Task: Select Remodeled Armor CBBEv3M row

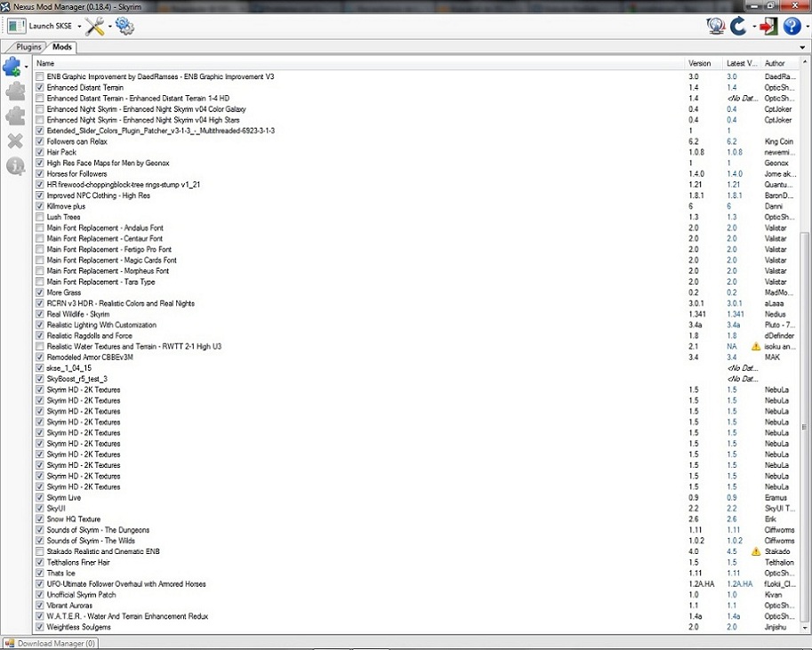Action: 417,357
